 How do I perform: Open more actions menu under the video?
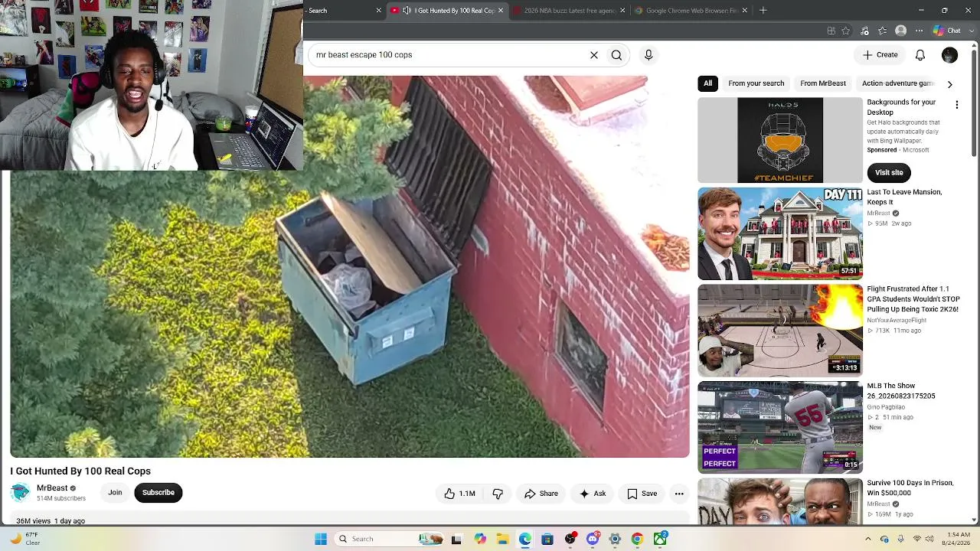point(679,494)
